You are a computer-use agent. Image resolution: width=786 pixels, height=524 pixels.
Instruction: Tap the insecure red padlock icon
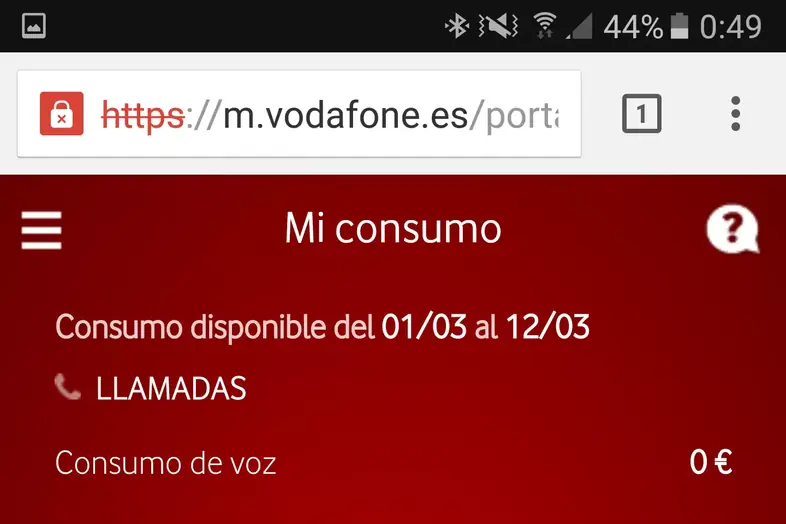62,113
